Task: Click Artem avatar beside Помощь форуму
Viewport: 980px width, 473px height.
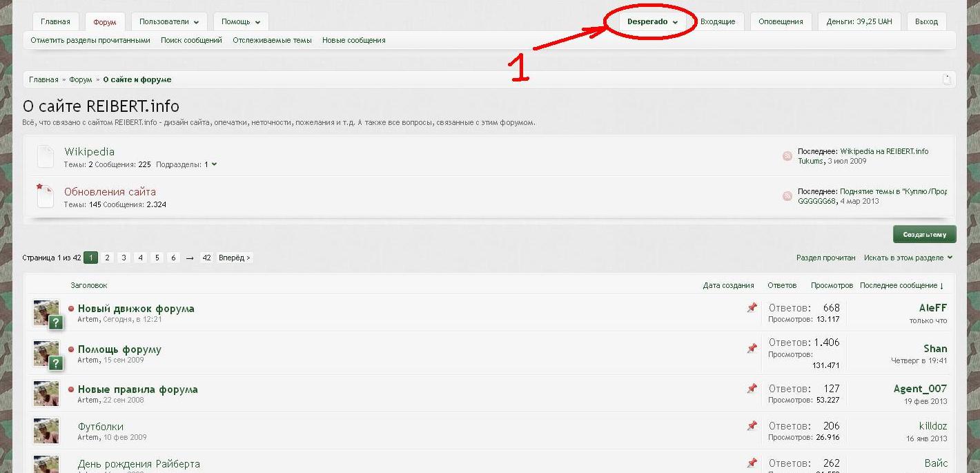Action: pos(46,354)
